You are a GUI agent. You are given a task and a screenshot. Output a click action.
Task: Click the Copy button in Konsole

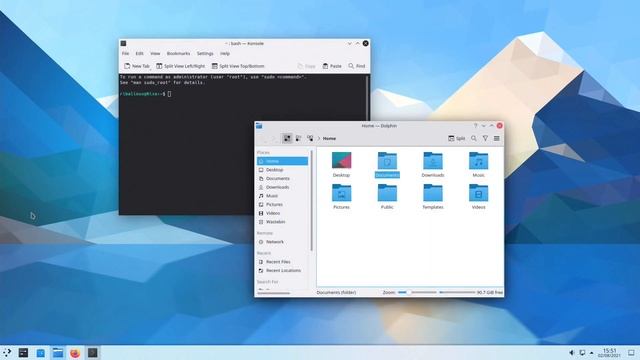(x=306, y=66)
